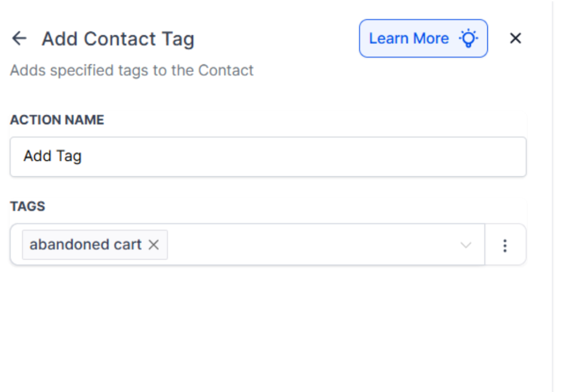Viewport: 561px width, 392px height.
Task: Click the Learn More button text
Action: pos(408,39)
